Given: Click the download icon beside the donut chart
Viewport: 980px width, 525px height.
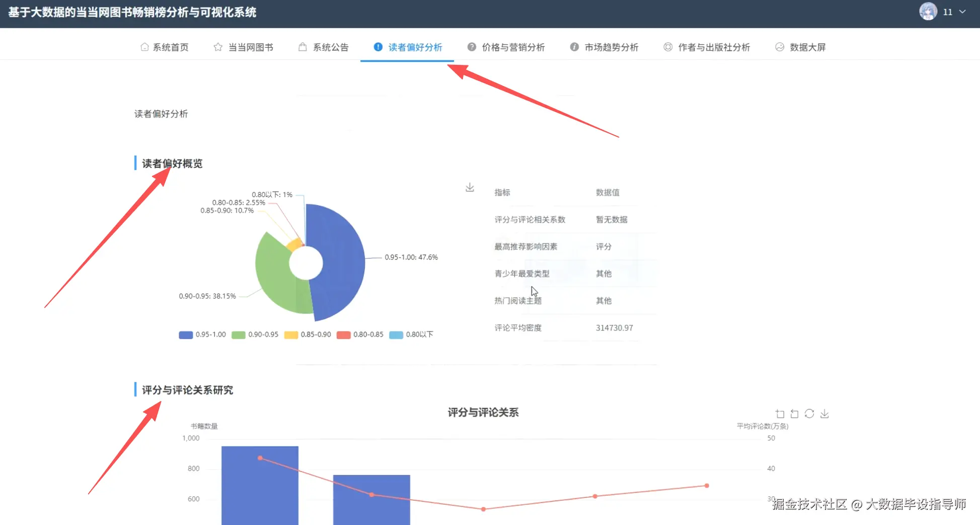Looking at the screenshot, I should 470,187.
